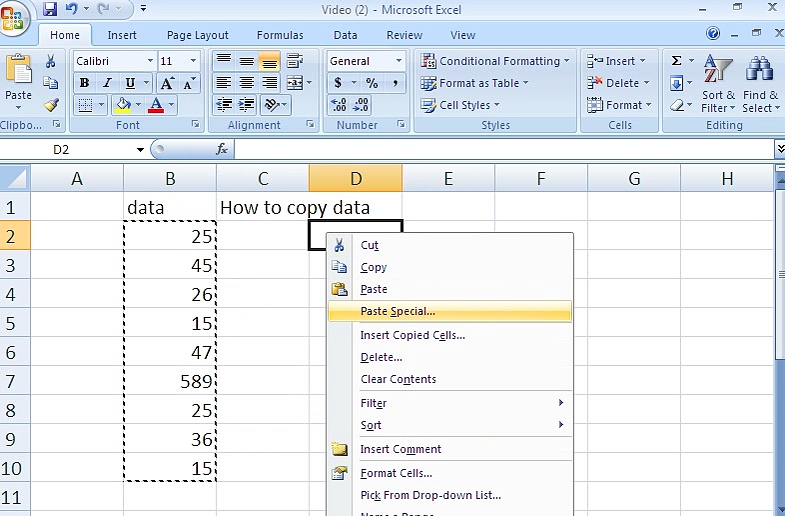This screenshot has width=785, height=516.
Task: Click the Insert Function fx button
Action: click(x=222, y=149)
